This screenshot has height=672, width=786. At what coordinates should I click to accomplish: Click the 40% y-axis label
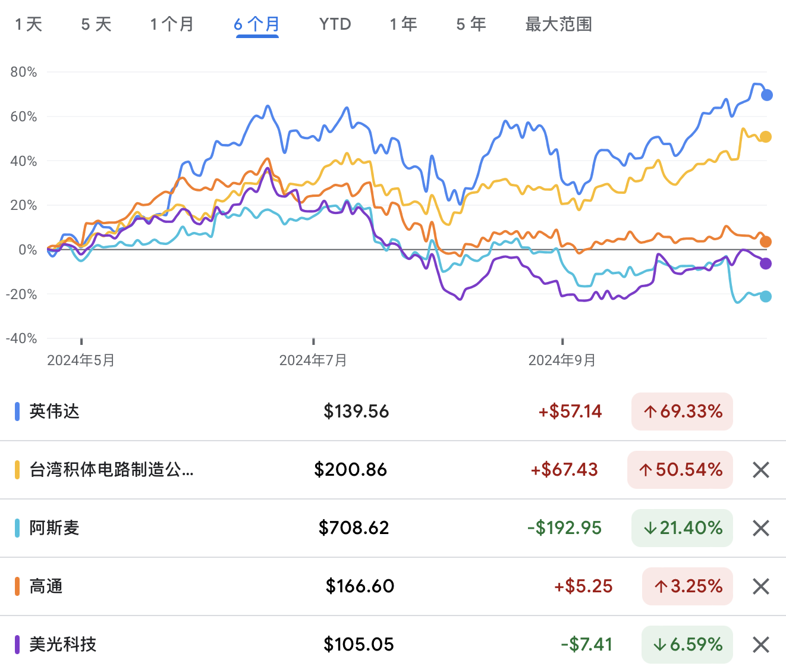[24, 161]
